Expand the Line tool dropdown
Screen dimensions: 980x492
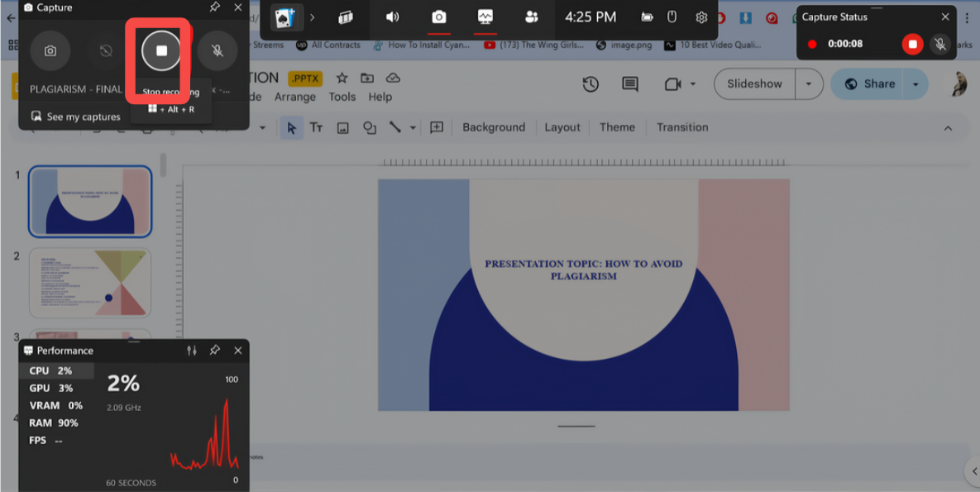413,127
